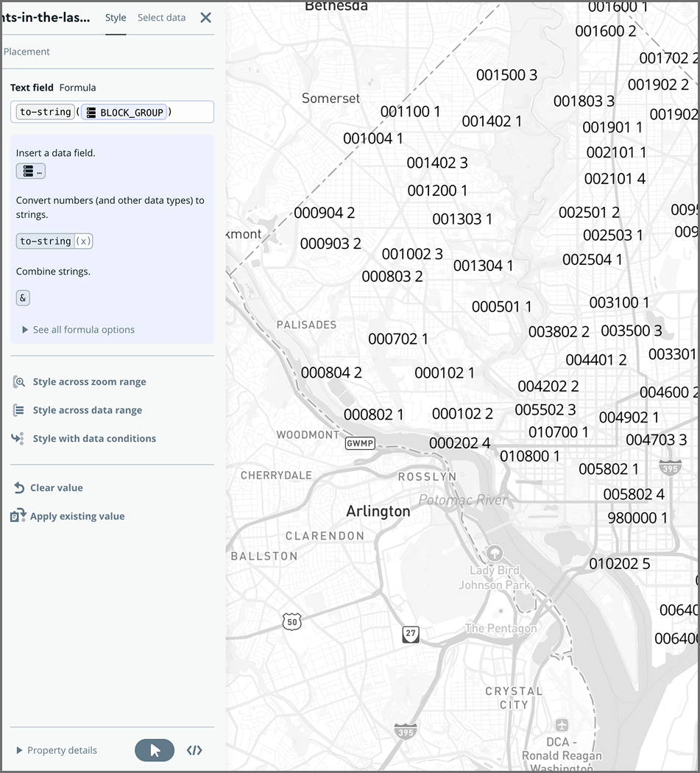Close the styling panel
700x773 pixels.
[206, 18]
